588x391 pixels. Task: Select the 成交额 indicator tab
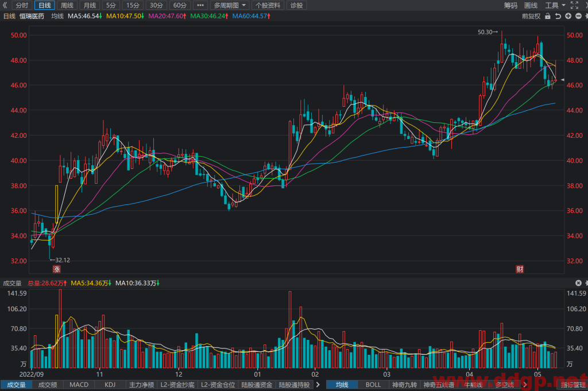coord(48,385)
